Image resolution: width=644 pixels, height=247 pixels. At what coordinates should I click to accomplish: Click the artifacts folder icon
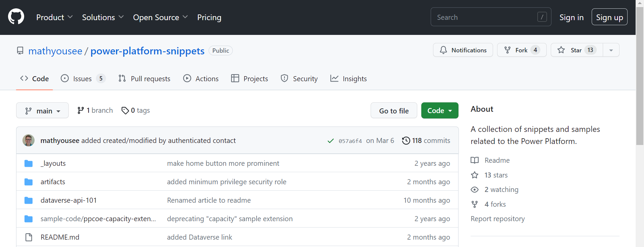29,182
